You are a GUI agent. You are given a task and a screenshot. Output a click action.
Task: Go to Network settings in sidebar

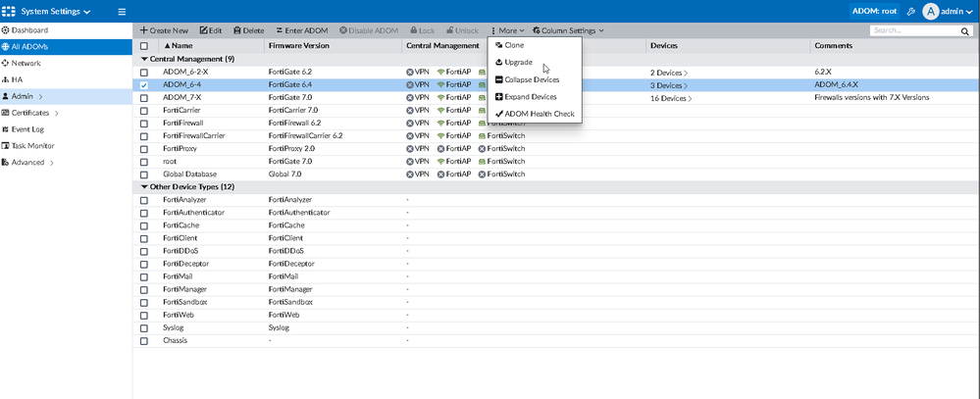coord(26,63)
